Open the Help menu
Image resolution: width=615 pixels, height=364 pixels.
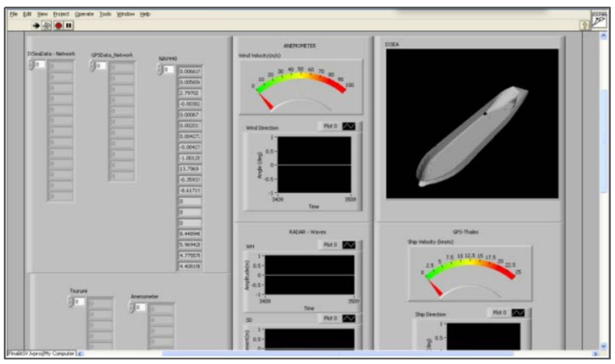point(145,14)
